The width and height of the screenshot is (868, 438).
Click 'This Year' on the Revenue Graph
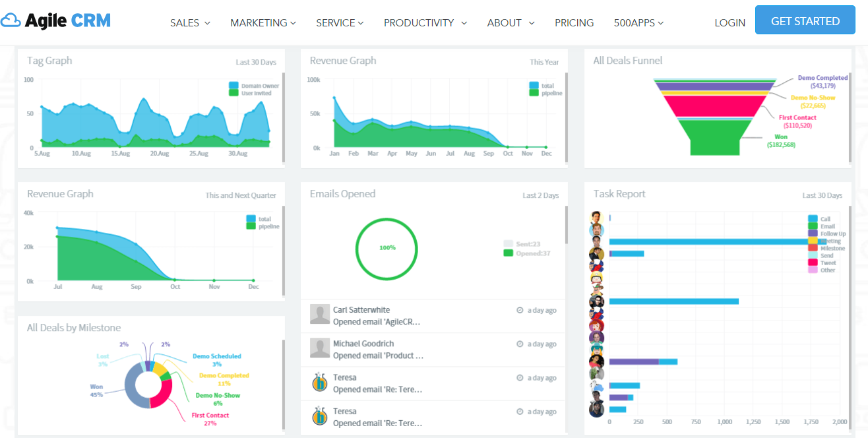coord(544,63)
